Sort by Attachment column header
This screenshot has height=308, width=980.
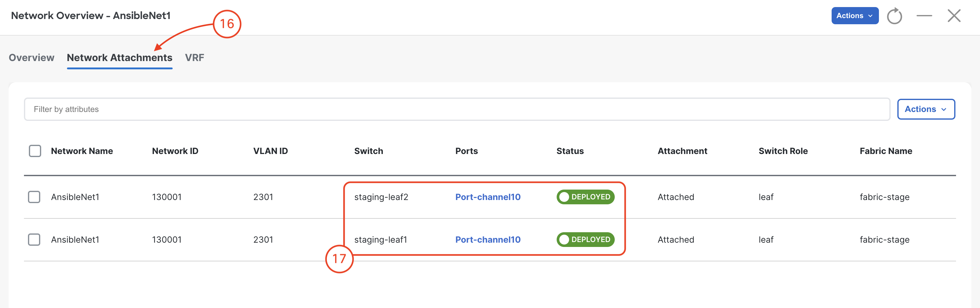click(x=683, y=151)
